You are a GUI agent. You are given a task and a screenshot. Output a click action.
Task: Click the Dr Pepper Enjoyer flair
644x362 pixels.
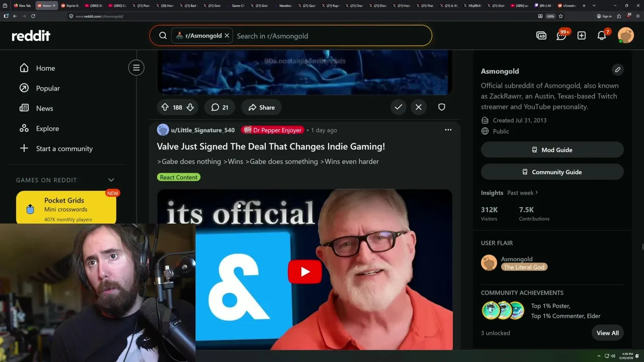(x=272, y=130)
